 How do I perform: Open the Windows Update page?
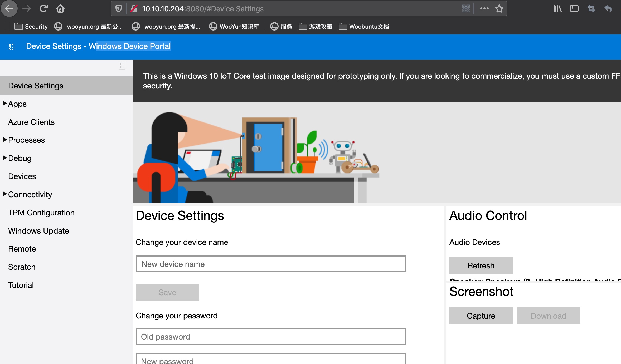(38, 231)
